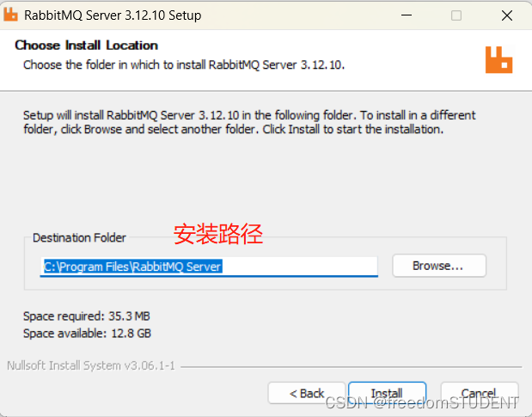Screen dimensions: 532x417
Task: Click the orange RabbitMQ logo in the header
Action: [x=498, y=58]
